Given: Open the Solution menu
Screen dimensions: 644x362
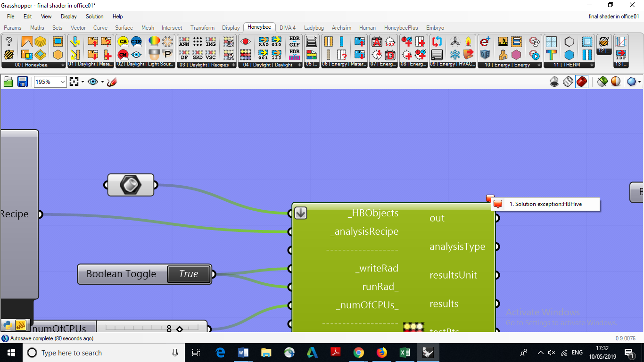Looking at the screenshot, I should 94,16.
